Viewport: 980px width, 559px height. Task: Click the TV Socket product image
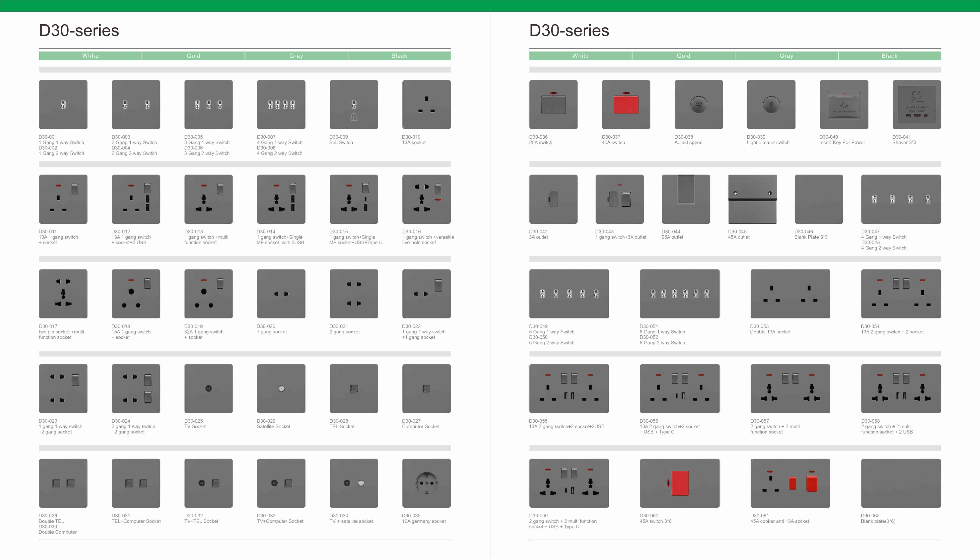click(x=208, y=388)
